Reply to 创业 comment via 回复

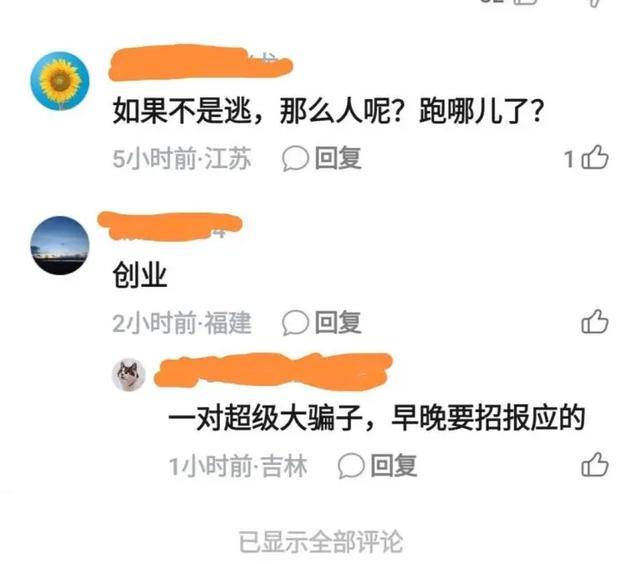(x=338, y=322)
